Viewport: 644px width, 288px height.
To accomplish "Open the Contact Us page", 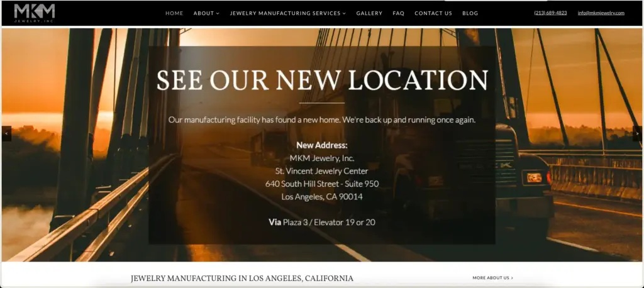I will [433, 13].
